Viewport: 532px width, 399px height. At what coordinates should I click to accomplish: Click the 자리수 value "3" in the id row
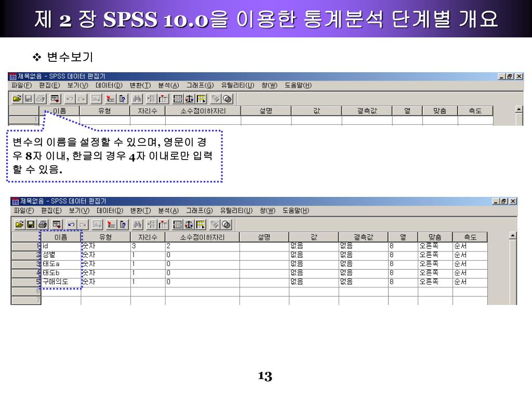148,246
